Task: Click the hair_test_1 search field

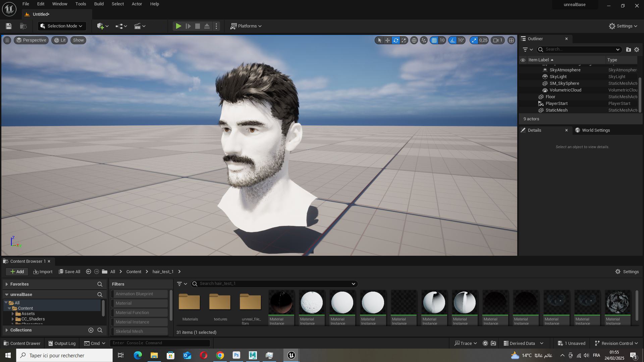Action: coord(274,284)
